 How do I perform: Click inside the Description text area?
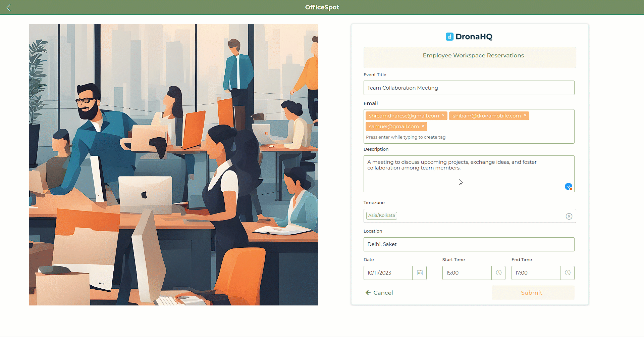tap(469, 174)
